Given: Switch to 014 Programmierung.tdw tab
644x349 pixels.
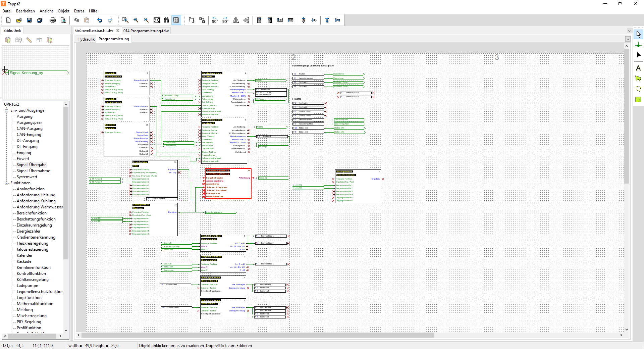Looking at the screenshot, I should [146, 31].
